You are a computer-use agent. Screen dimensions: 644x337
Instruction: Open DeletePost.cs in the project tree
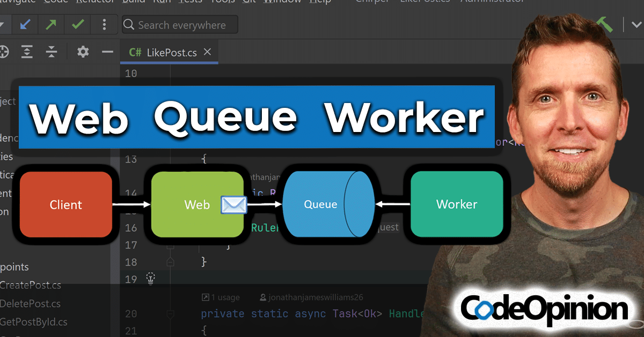click(x=30, y=303)
